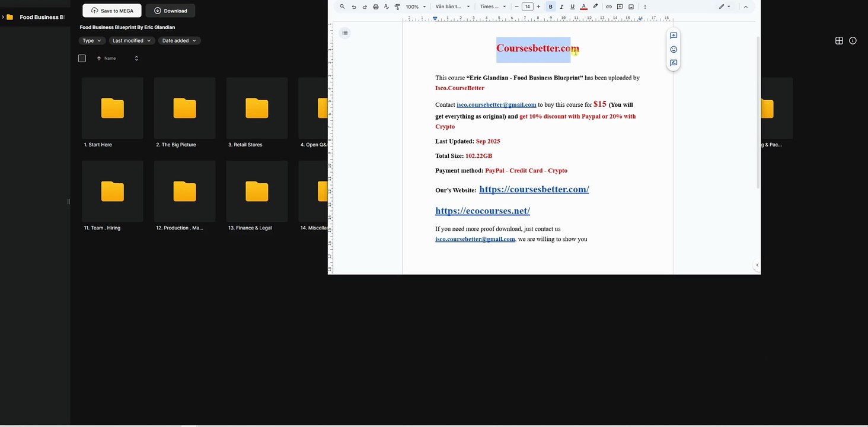Click the 'Sep 2025' last updated value
Viewport: 868px width, 427px height.
(488, 141)
